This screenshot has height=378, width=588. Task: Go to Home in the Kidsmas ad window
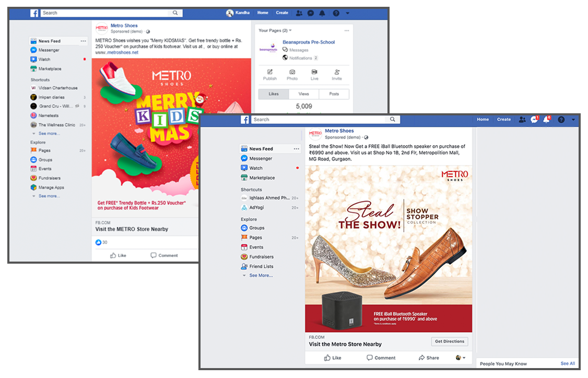coord(263,13)
